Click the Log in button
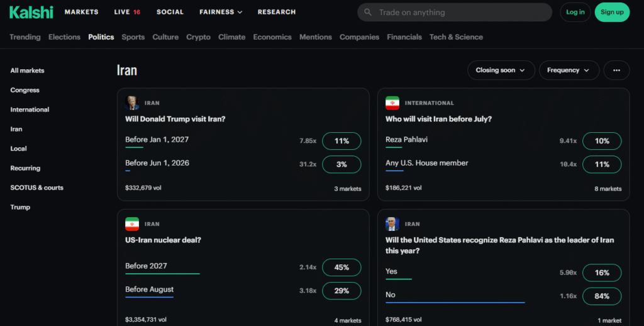The image size is (644, 326). point(575,12)
